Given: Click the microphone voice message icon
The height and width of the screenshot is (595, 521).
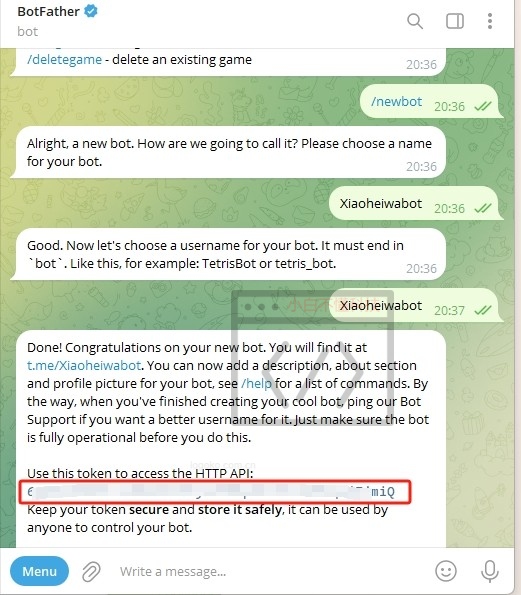Looking at the screenshot, I should (490, 571).
